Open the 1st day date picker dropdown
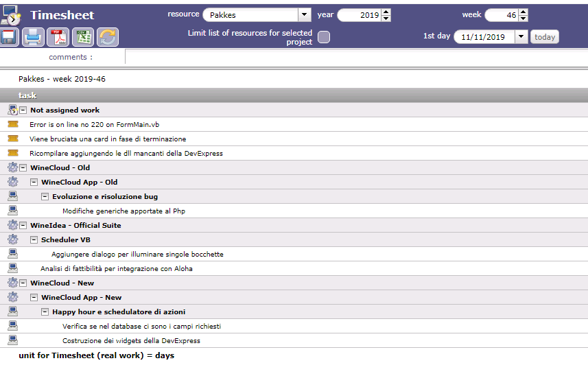This screenshot has height=376, width=588. (x=521, y=37)
